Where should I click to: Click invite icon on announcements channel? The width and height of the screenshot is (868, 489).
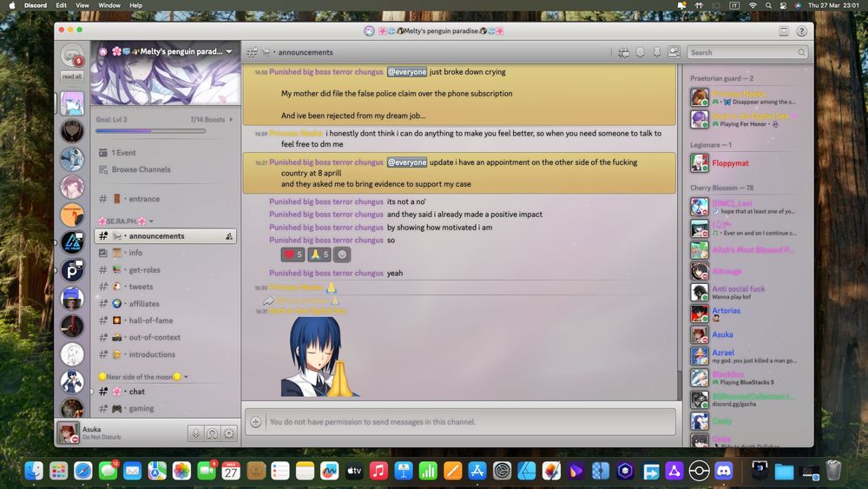pyautogui.click(x=228, y=236)
